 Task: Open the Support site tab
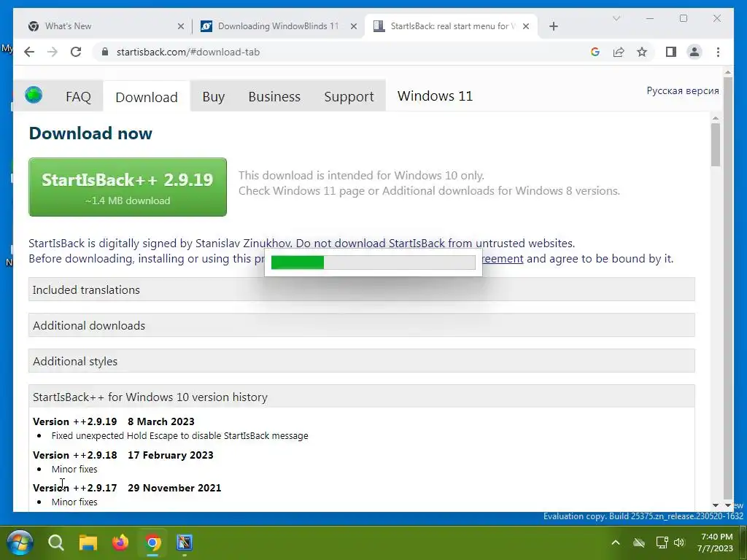[349, 97]
